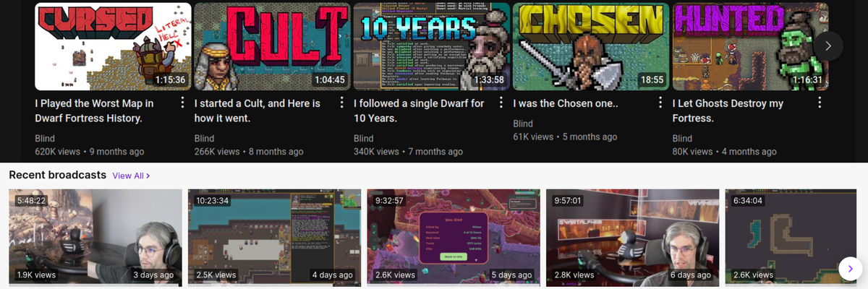Open the 10:23:34 broadcast from 4 days ago
The width and height of the screenshot is (868, 289).
(x=274, y=237)
